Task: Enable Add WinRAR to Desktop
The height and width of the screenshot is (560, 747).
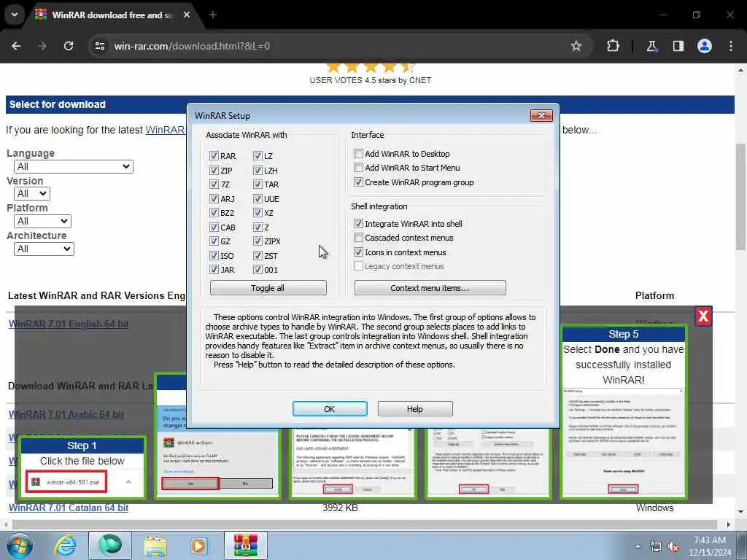Action: pos(358,153)
